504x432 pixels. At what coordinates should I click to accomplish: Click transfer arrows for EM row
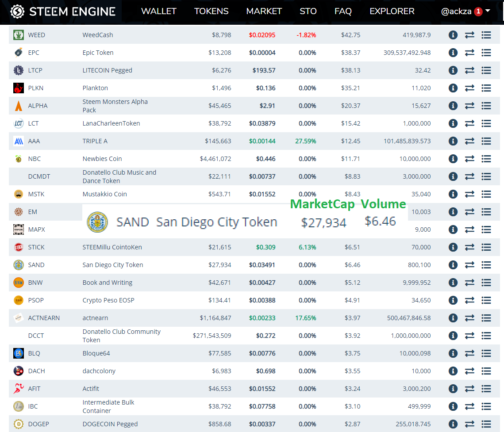tap(469, 212)
